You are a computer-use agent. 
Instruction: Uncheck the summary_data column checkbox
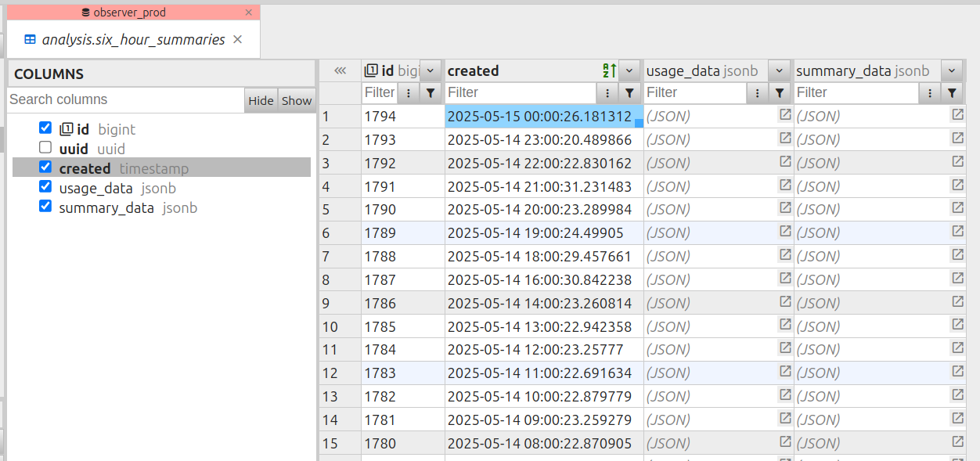point(45,207)
